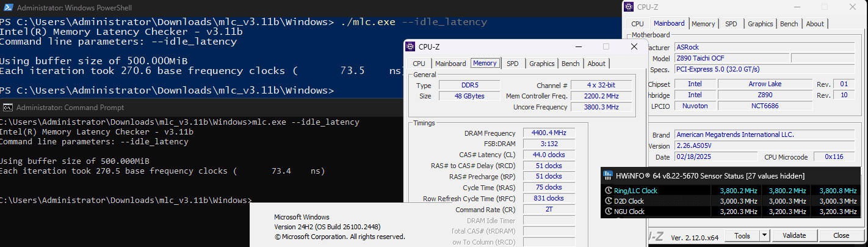Switch to Graphics tab in right CPU-Z window

[760, 24]
